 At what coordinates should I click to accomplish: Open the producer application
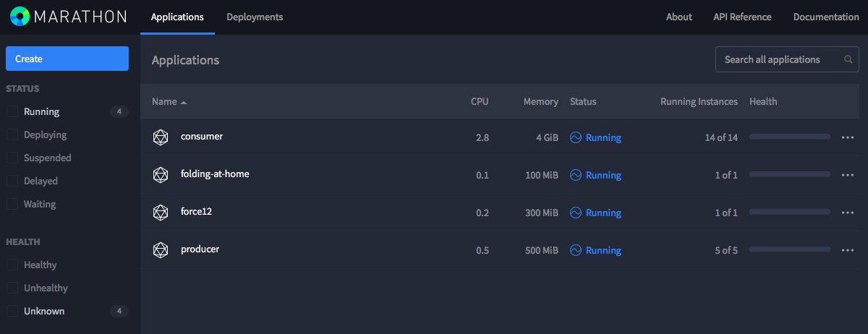[200, 249]
